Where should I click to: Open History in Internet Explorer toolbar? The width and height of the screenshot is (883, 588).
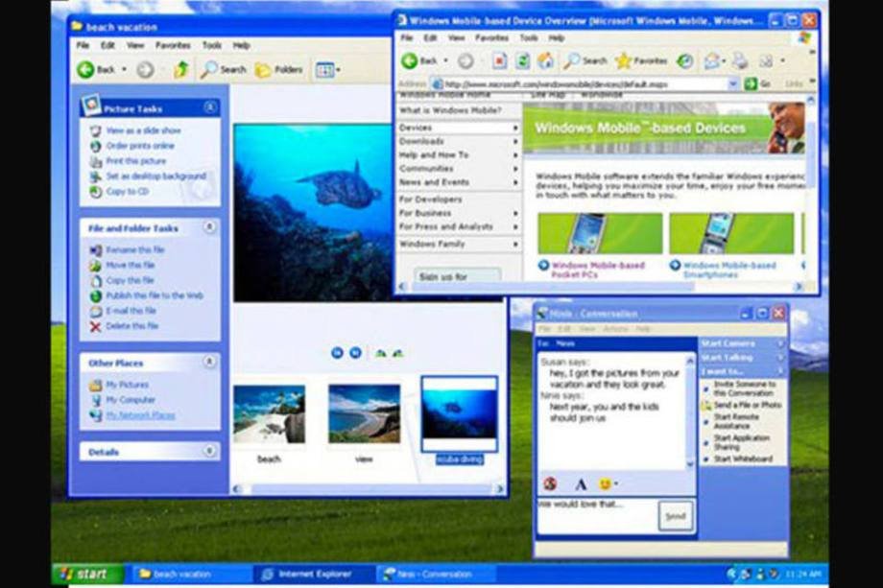[684, 60]
